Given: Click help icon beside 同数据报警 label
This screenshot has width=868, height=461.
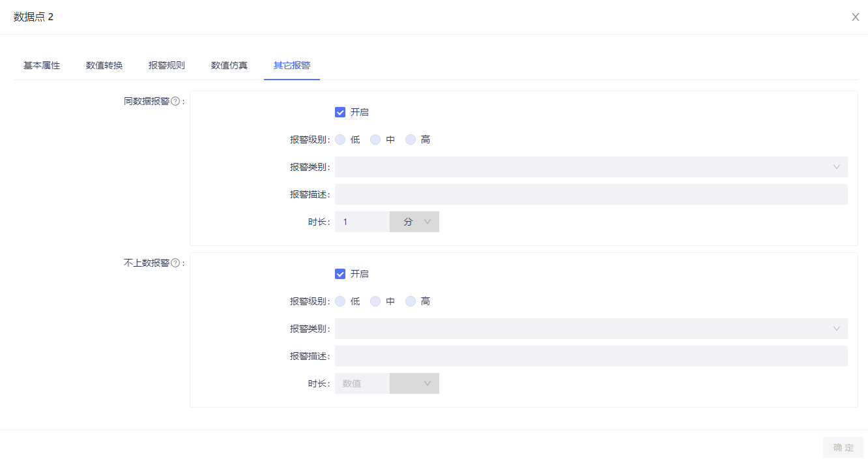Looking at the screenshot, I should point(175,102).
